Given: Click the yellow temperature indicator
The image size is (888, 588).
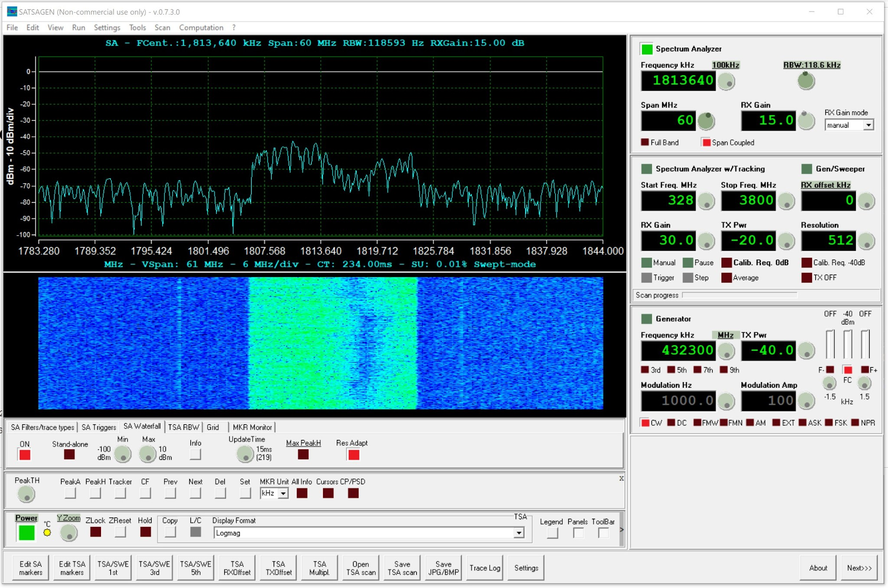Looking at the screenshot, I should point(47,533).
